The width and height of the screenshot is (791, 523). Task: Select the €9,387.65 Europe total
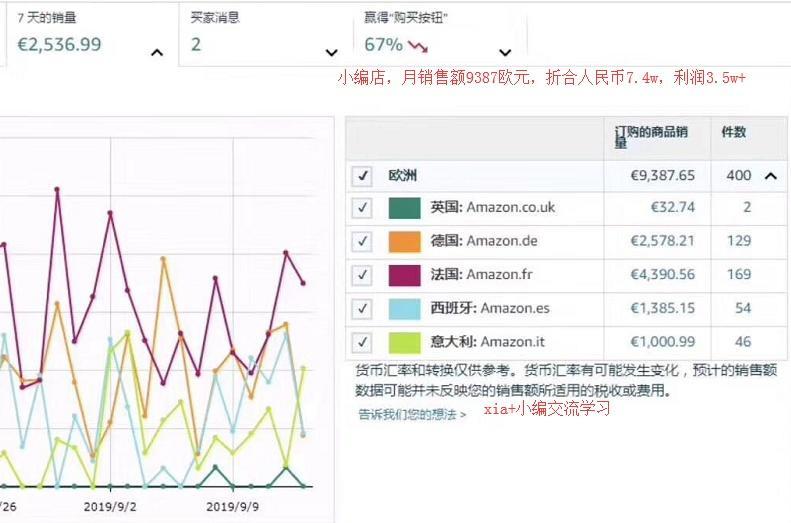pyautogui.click(x=663, y=176)
